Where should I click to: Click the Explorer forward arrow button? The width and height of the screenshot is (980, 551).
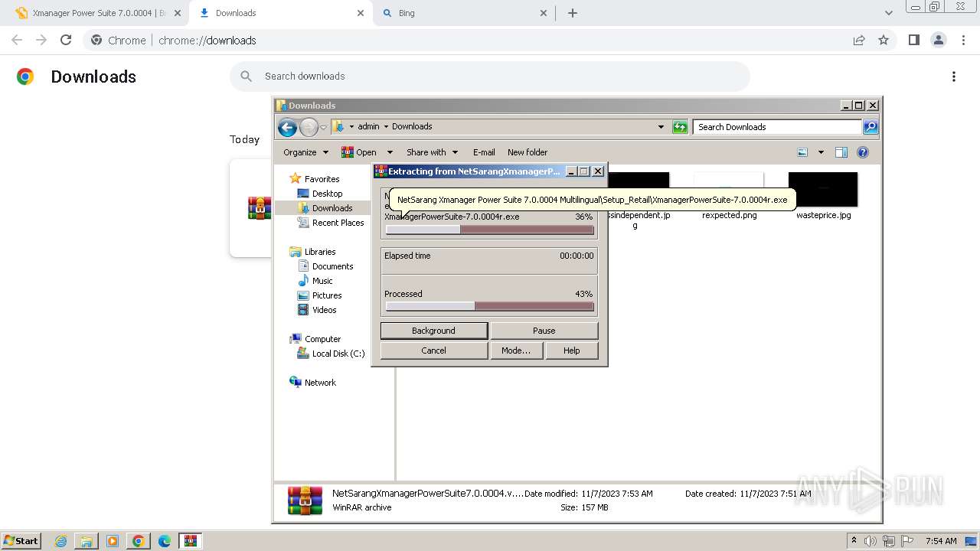click(x=309, y=127)
